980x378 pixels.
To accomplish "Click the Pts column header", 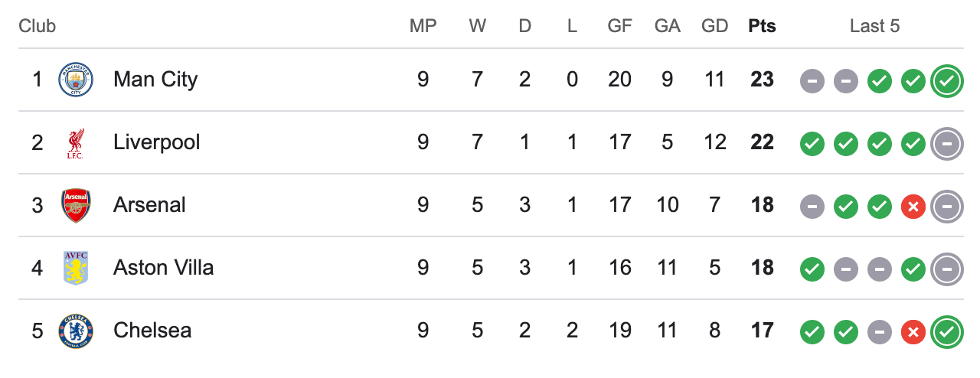I will [x=762, y=26].
